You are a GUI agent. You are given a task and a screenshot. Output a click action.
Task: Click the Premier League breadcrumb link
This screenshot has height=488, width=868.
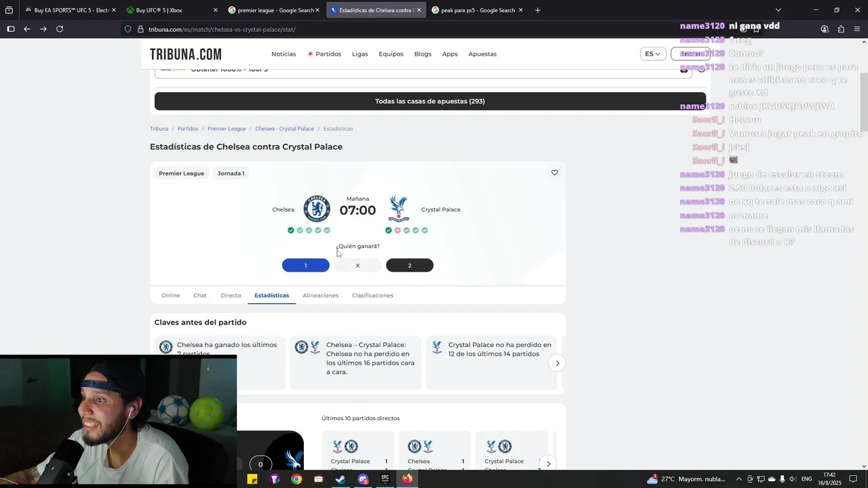(x=226, y=129)
